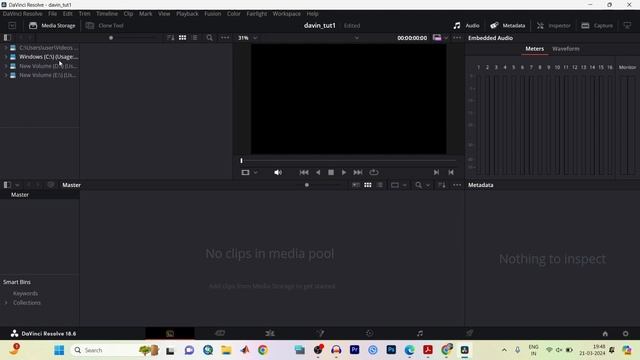Open the Media page at bottom bar
This screenshot has height=360, width=640.
point(170,333)
